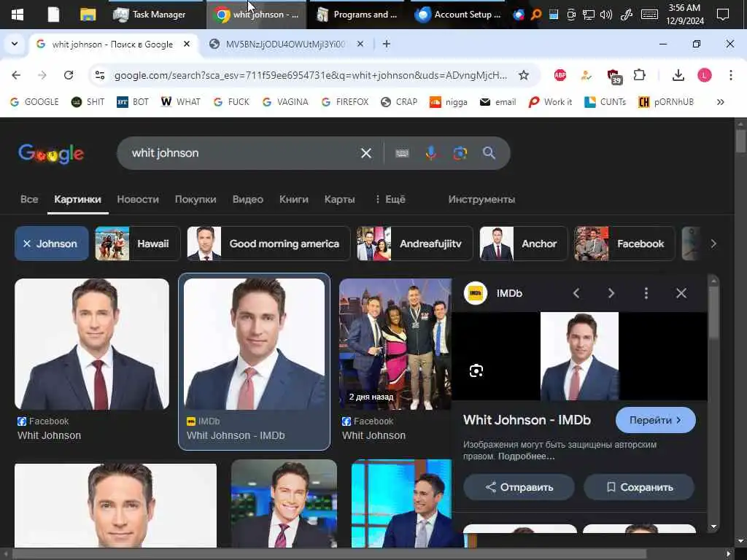The height and width of the screenshot is (560, 747).
Task: Close the IMDb image preview panel
Action: (x=681, y=293)
